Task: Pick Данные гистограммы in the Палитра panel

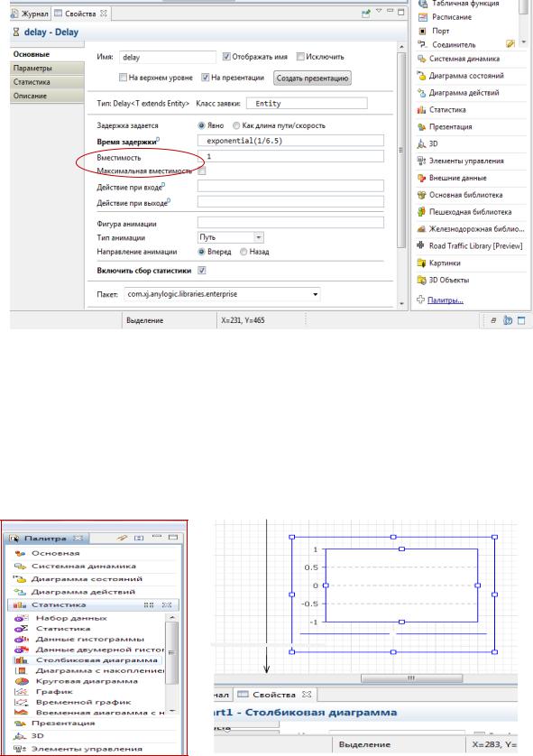Action: tap(89, 639)
